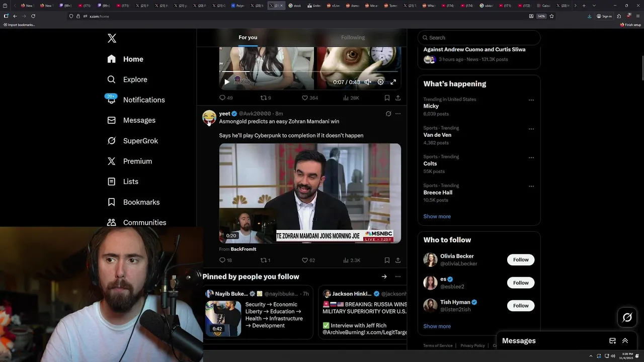Click arrow next to Pinned by people you follow

[x=384, y=277]
